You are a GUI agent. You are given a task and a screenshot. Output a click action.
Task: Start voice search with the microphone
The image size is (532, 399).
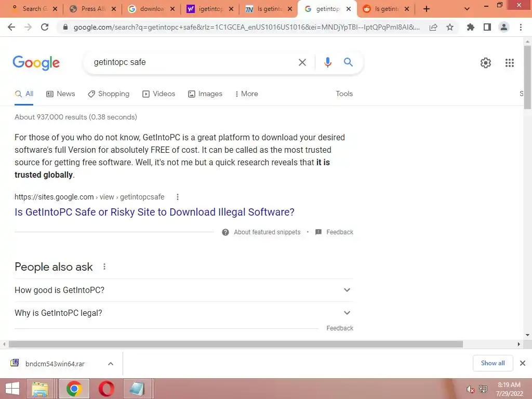tap(327, 62)
